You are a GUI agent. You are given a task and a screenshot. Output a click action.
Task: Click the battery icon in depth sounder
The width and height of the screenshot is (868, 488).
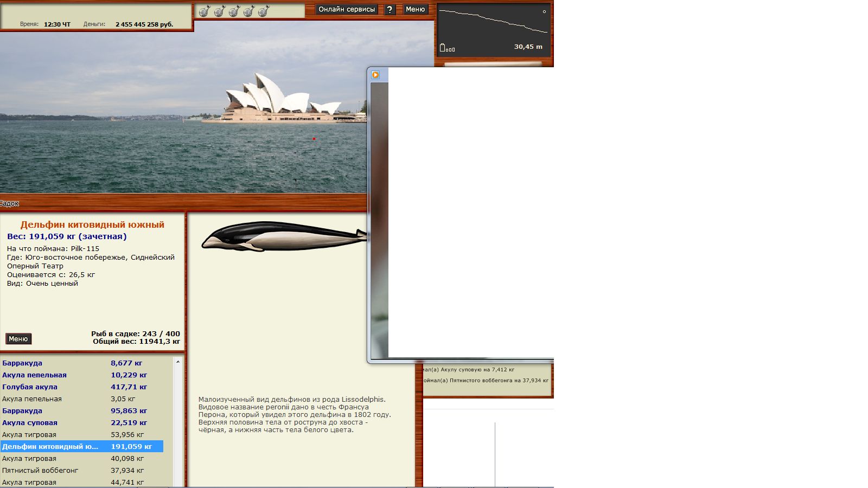(443, 48)
